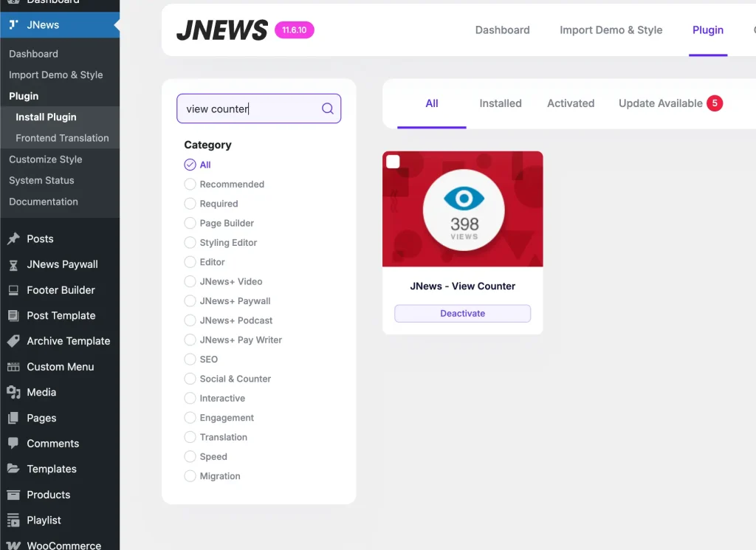
Task: Select the Page Builder category option
Action: (190, 223)
